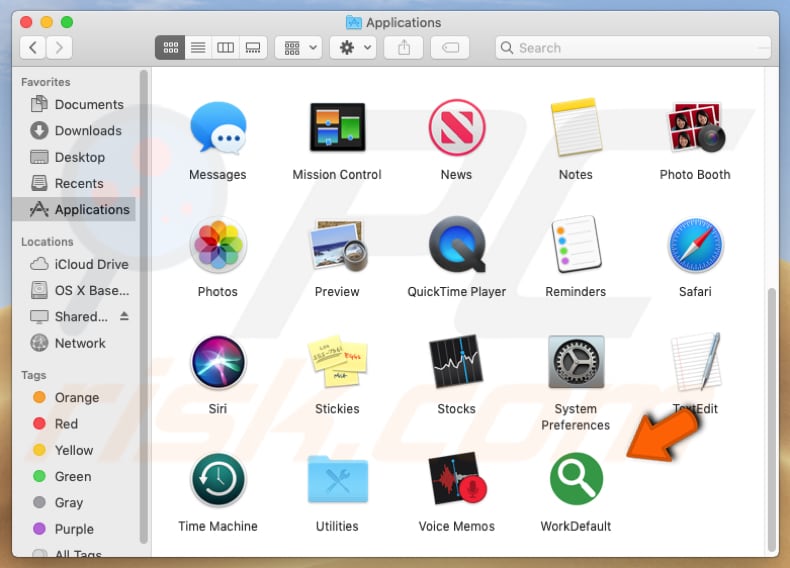Viewport: 790px width, 568px height.
Task: Switch to column view
Action: coord(225,48)
